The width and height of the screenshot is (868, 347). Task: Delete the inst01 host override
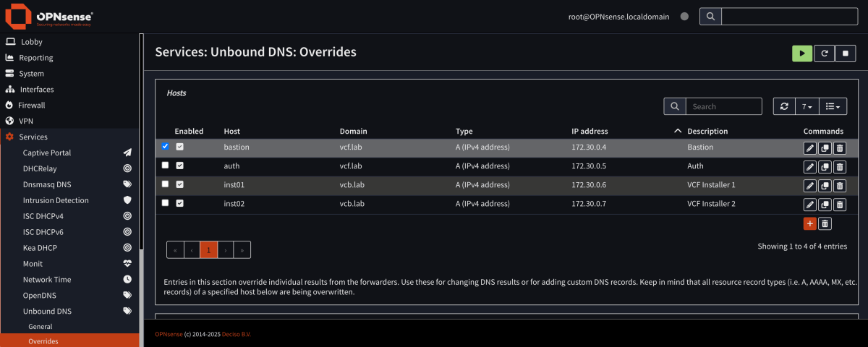[x=839, y=186]
